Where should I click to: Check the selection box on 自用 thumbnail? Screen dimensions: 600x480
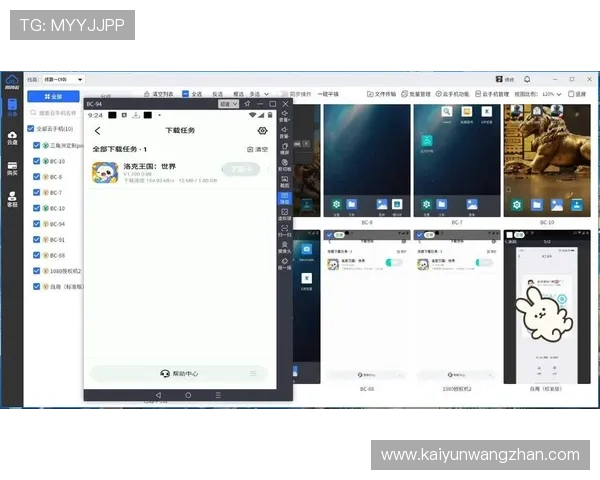[510, 235]
